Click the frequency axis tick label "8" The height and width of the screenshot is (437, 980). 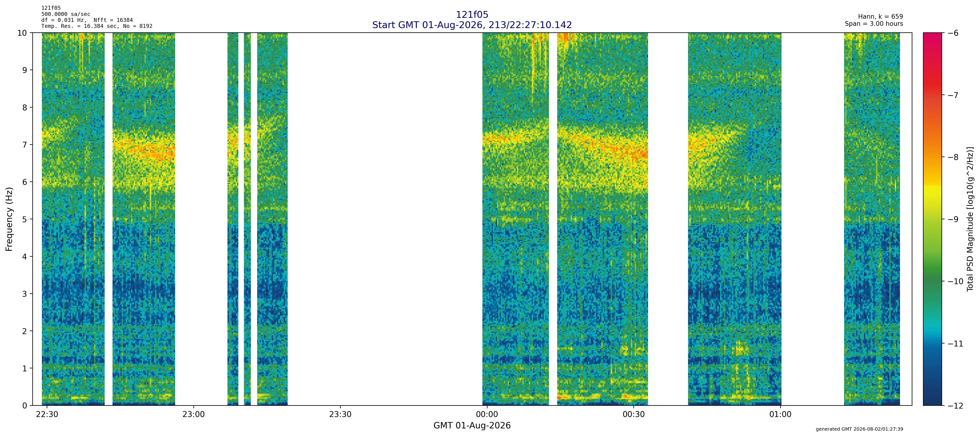25,108
